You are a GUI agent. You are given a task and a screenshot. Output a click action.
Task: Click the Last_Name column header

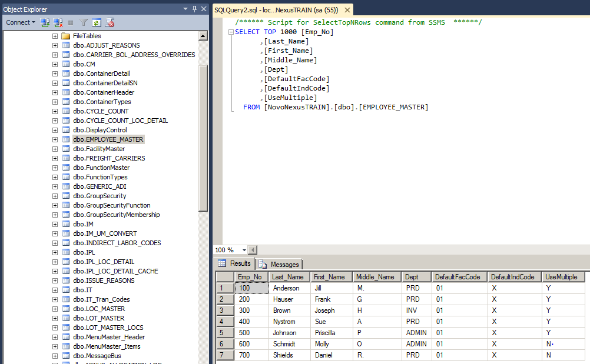pyautogui.click(x=289, y=277)
